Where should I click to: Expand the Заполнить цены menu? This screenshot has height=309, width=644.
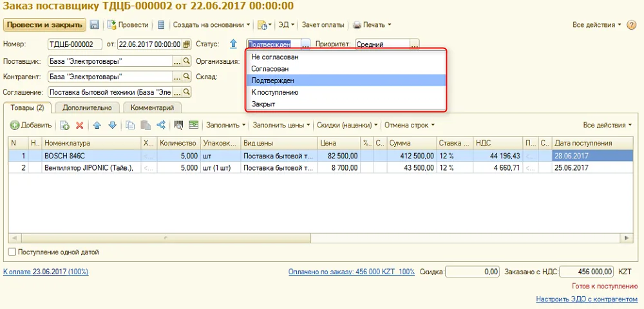coord(281,125)
